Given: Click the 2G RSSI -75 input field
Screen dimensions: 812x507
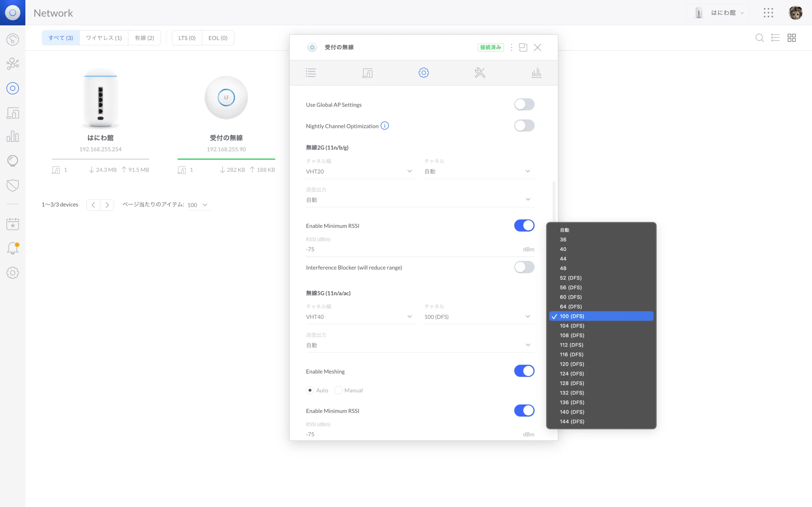Looking at the screenshot, I should click(420, 249).
